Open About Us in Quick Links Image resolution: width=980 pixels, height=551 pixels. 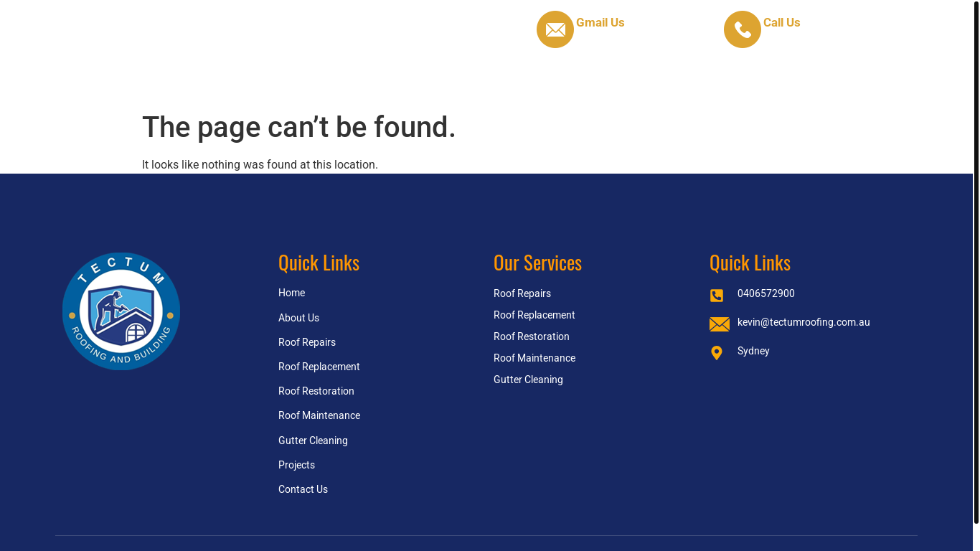point(298,318)
